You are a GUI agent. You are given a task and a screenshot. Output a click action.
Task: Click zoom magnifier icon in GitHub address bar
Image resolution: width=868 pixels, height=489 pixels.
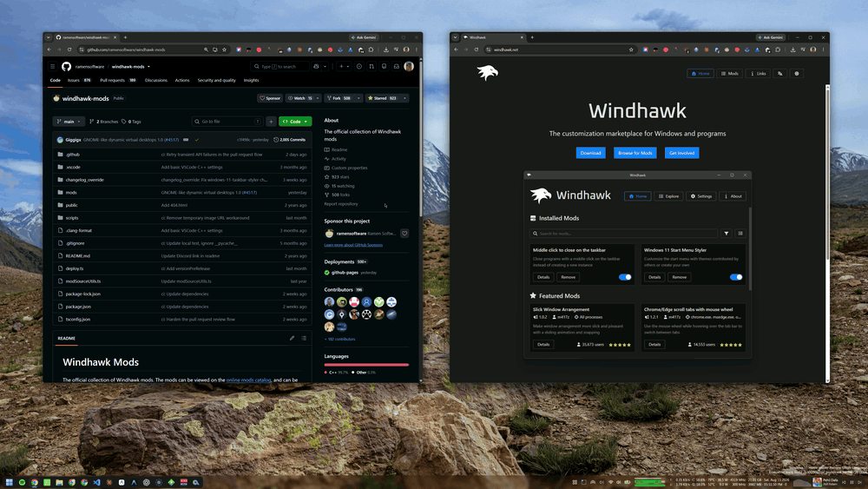[206, 50]
